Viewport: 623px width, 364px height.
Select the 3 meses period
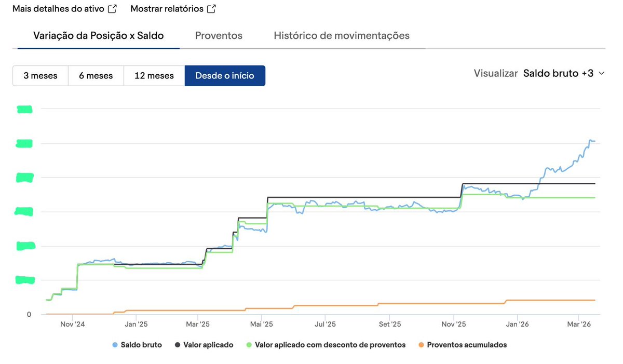point(40,76)
